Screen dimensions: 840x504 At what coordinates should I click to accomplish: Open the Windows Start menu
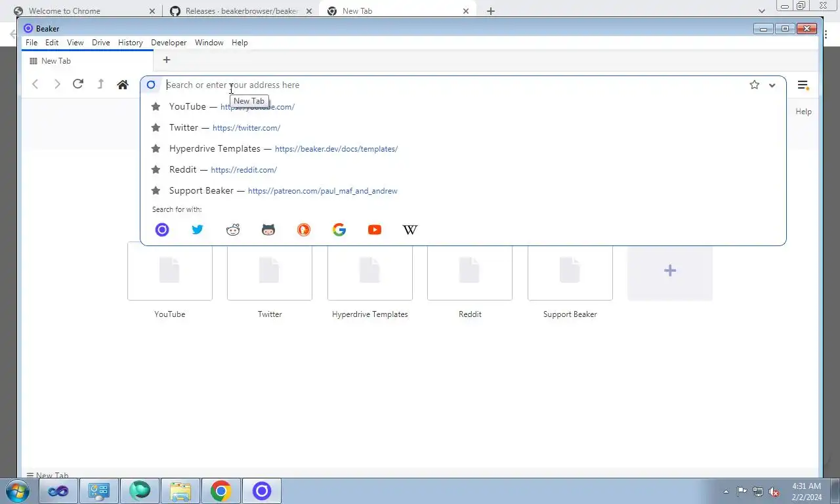pyautogui.click(x=18, y=491)
